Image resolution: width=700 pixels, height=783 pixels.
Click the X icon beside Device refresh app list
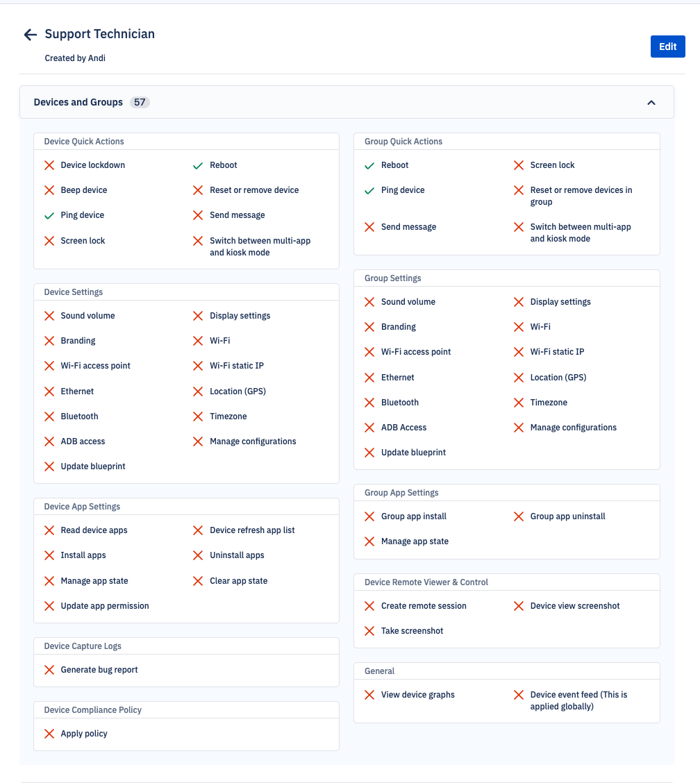tap(198, 530)
